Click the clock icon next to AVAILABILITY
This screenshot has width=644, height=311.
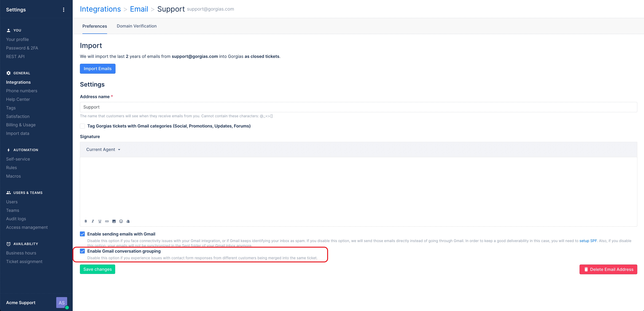(9, 244)
